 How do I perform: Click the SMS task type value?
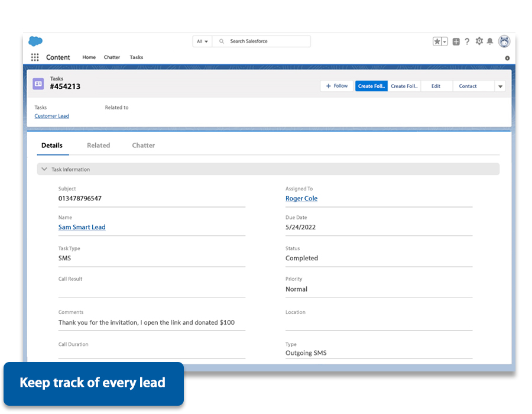[64, 258]
